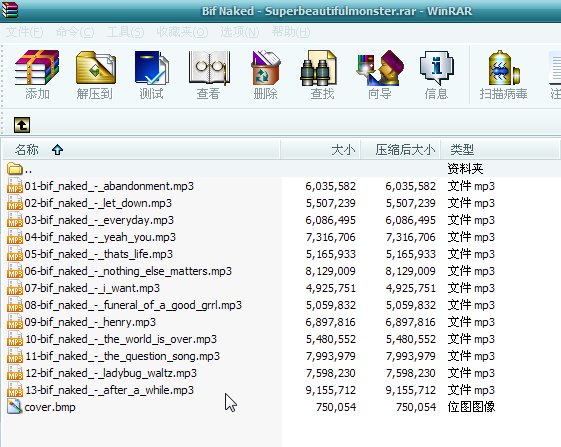
Task: Click MP3 icon of 07 i_want file
Action: 15,288
